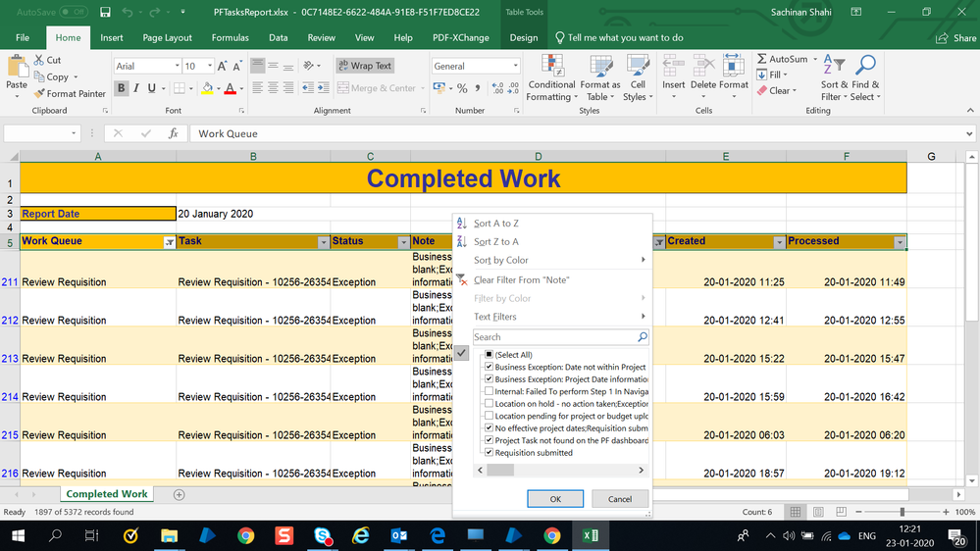Click the Bold formatting icon
Screen dimensions: 980x551
pos(122,88)
